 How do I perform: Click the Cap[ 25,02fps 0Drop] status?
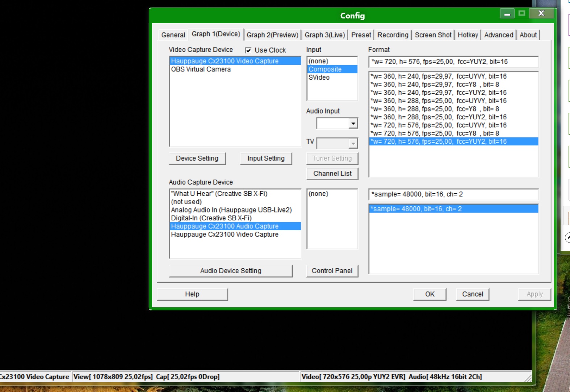pyautogui.click(x=188, y=376)
